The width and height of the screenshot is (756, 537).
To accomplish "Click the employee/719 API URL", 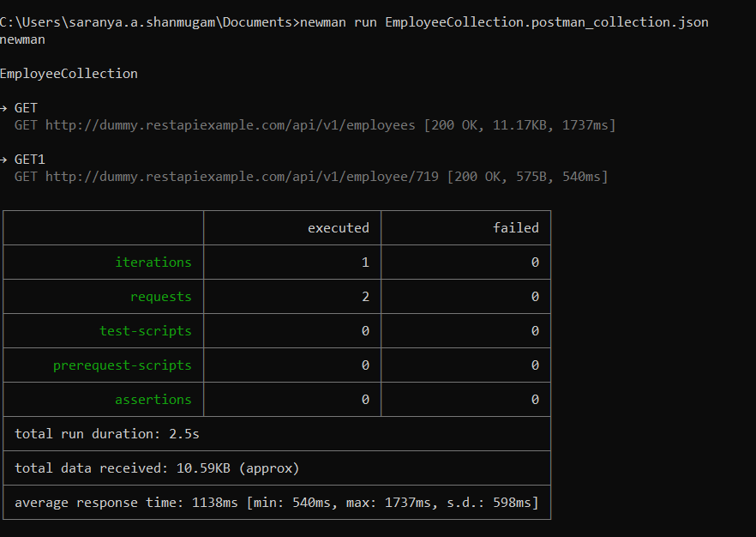I will point(242,177).
